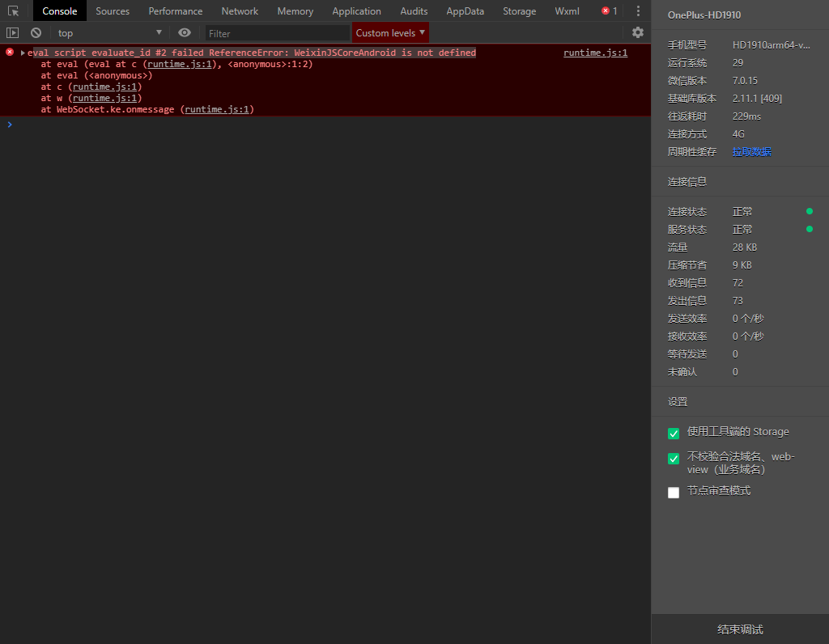Focus the console Filter input
Screen dimensions: 829x644
[x=277, y=33]
